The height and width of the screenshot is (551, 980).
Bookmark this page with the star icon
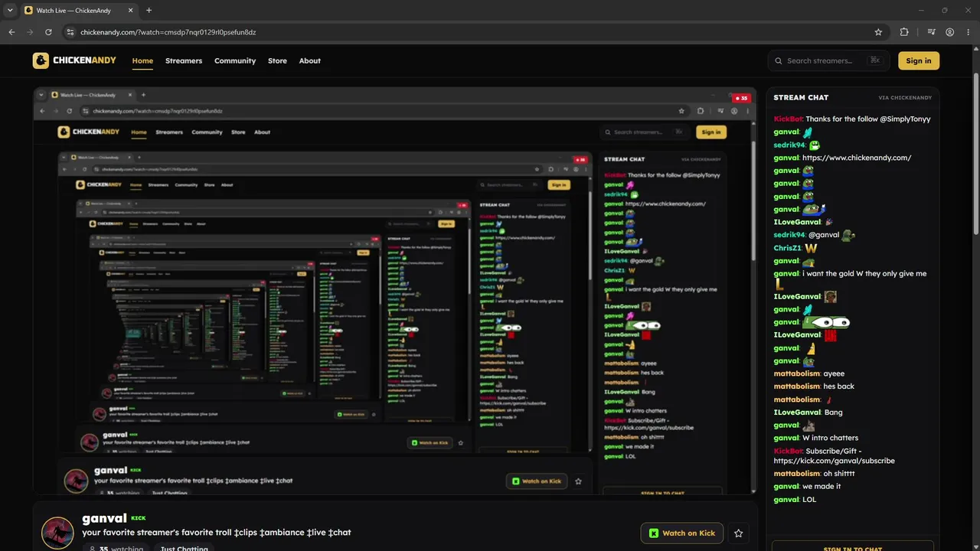[x=878, y=32]
